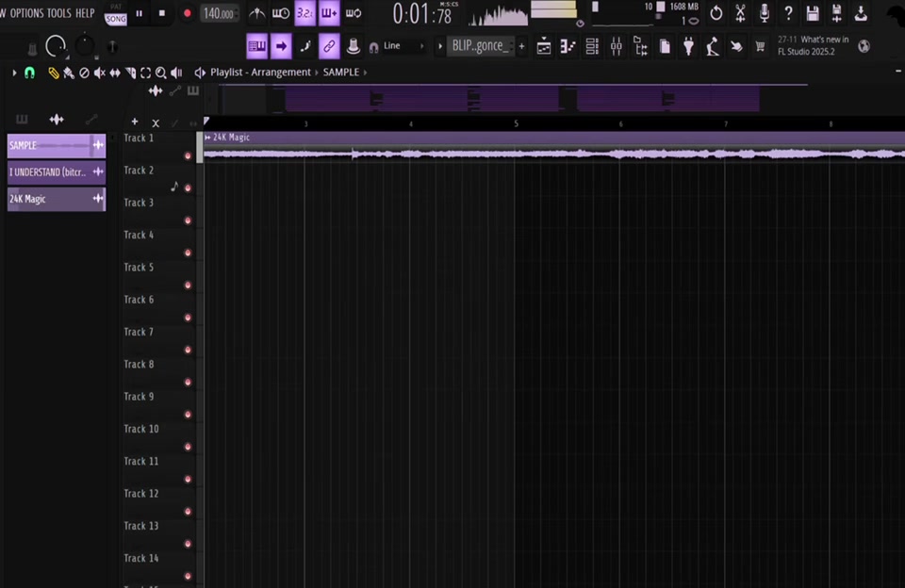Screen dimensions: 905x588
Task: Select the I UNDERSTAND (bitcr.. clip
Action: 57,171
